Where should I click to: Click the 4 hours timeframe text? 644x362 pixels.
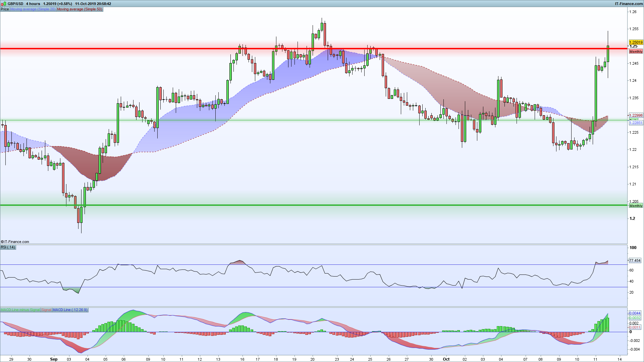(33, 4)
